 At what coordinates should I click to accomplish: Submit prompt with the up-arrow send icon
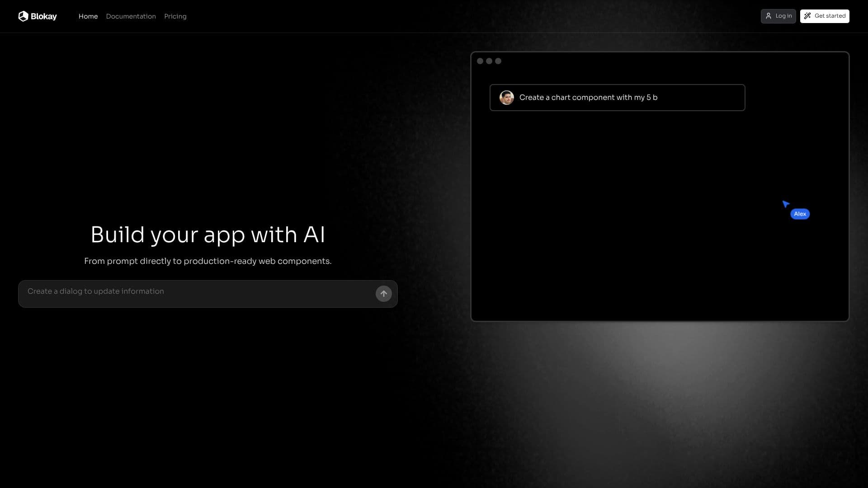(384, 294)
